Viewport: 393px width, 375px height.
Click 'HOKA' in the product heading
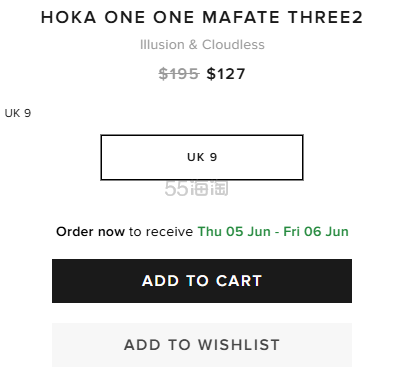[68, 17]
